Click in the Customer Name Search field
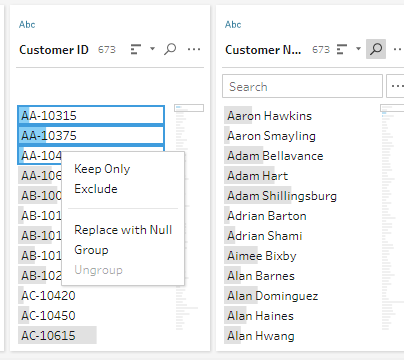Image resolution: width=404 pixels, height=360 pixels. coord(302,86)
